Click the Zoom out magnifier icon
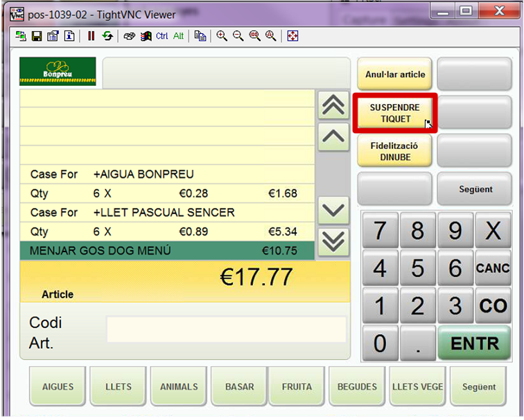The image size is (524, 420). coord(238,36)
